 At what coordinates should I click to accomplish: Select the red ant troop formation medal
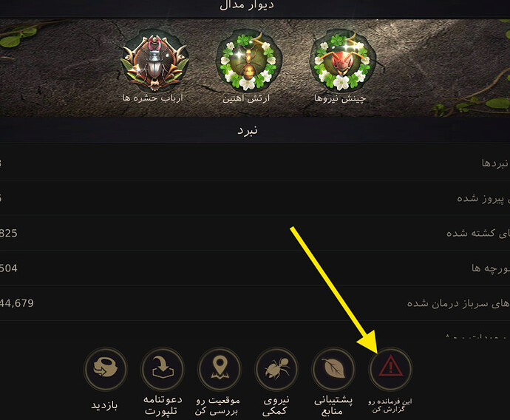coord(342,61)
